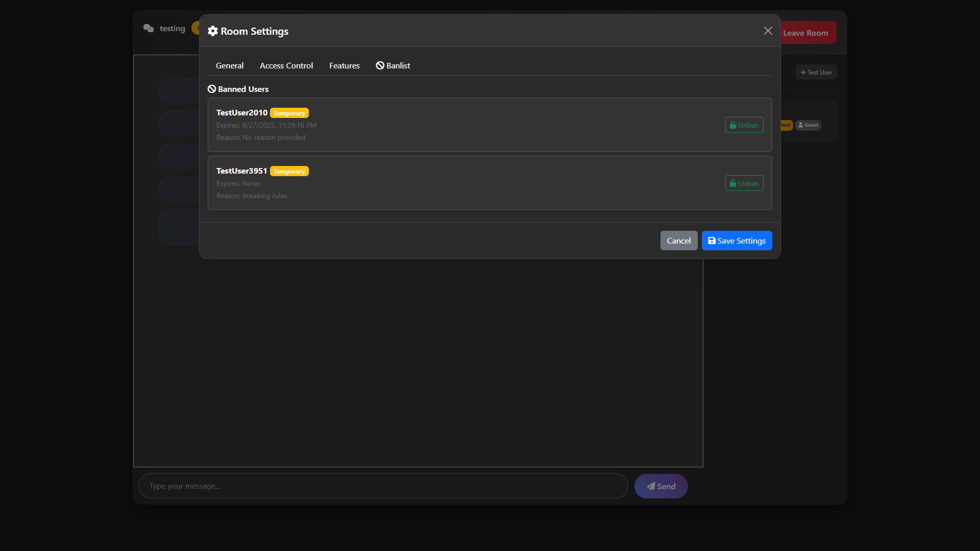The height and width of the screenshot is (551, 980).
Task: Click the Send paper plane button
Action: (x=660, y=486)
